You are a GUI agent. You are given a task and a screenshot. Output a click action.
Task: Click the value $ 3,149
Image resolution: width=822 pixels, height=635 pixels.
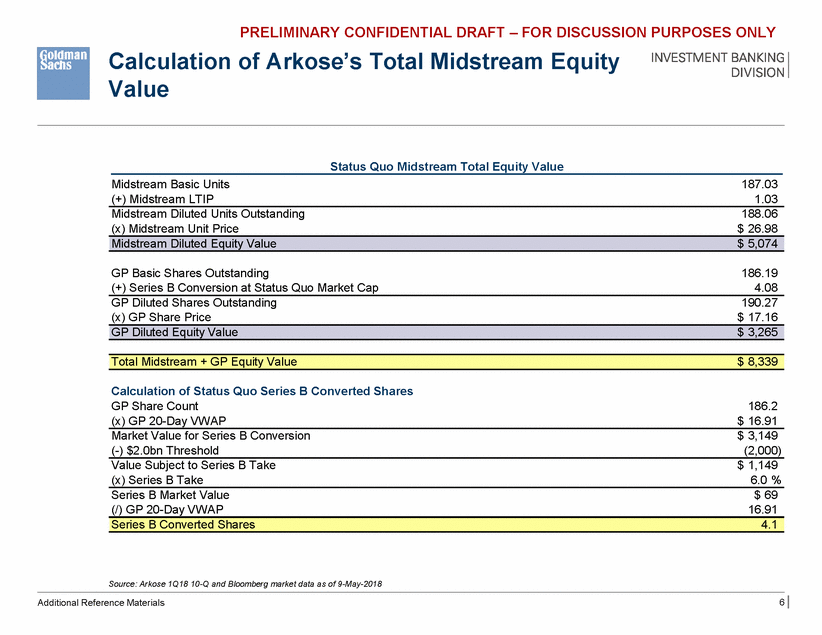point(758,436)
